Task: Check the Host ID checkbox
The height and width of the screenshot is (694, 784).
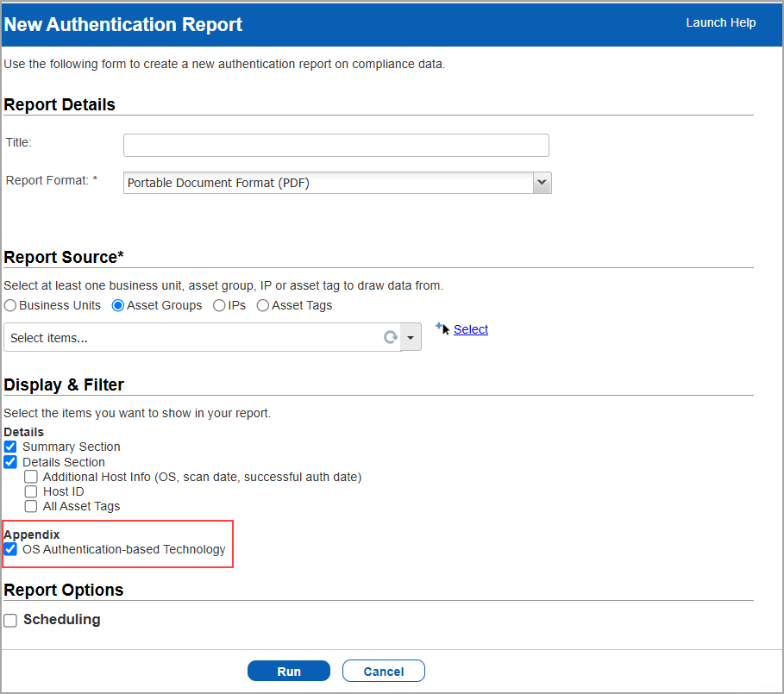Action: [x=31, y=491]
